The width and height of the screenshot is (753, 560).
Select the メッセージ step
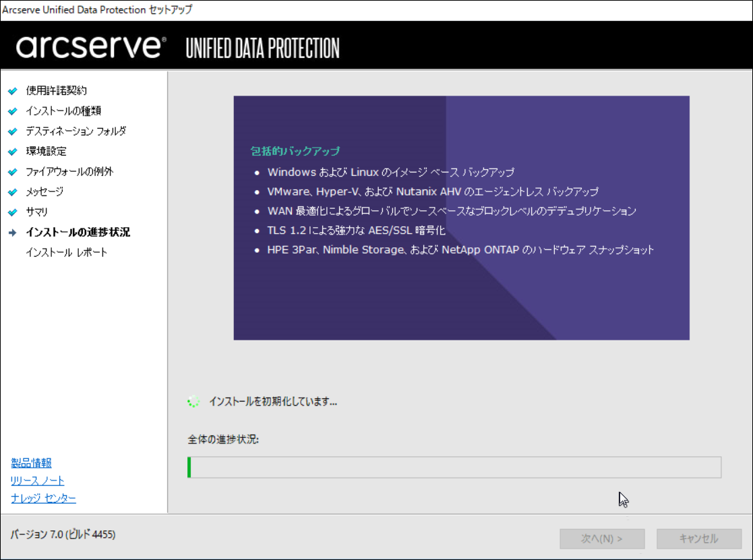click(44, 191)
